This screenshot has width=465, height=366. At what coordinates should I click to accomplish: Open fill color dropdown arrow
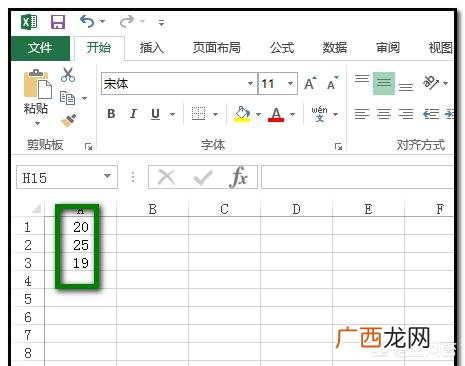pos(258,114)
